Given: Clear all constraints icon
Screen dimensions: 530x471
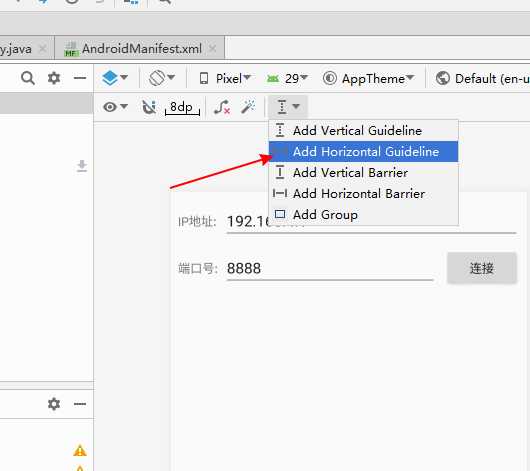Looking at the screenshot, I should click(222, 107).
